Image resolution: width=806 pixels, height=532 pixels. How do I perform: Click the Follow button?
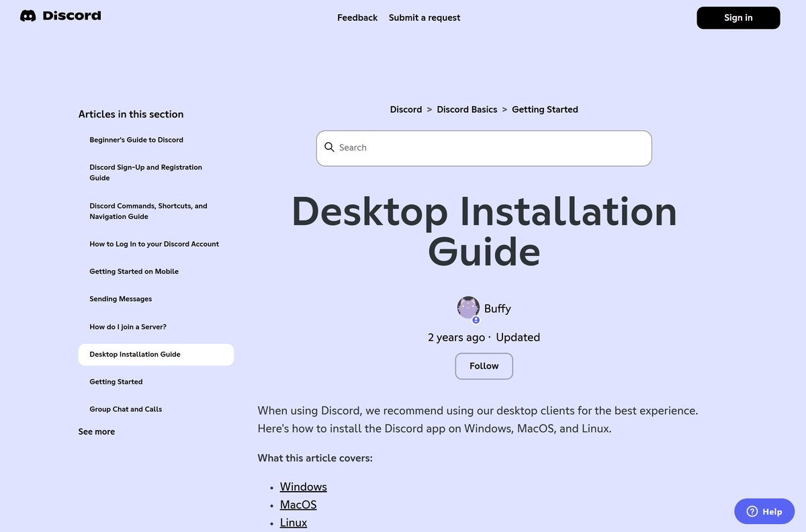point(484,366)
